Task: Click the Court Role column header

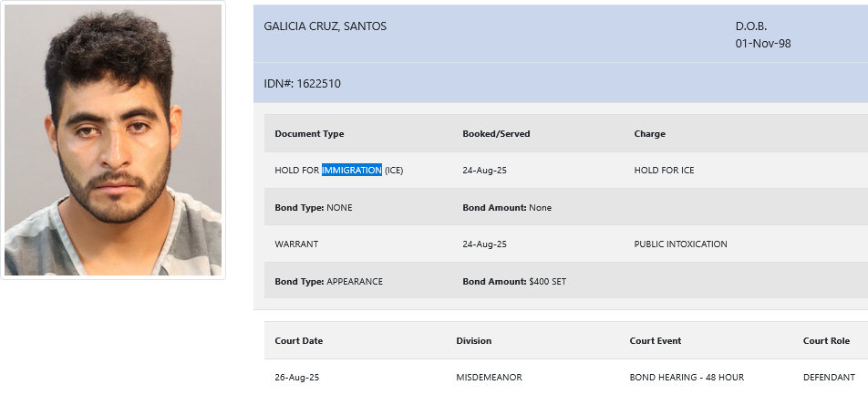Action: coord(826,340)
